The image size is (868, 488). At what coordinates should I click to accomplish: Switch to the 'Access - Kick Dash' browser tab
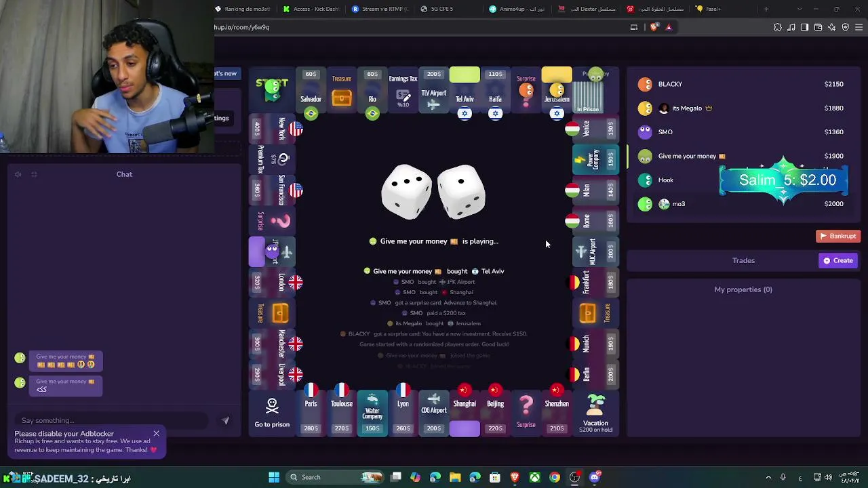pos(311,9)
